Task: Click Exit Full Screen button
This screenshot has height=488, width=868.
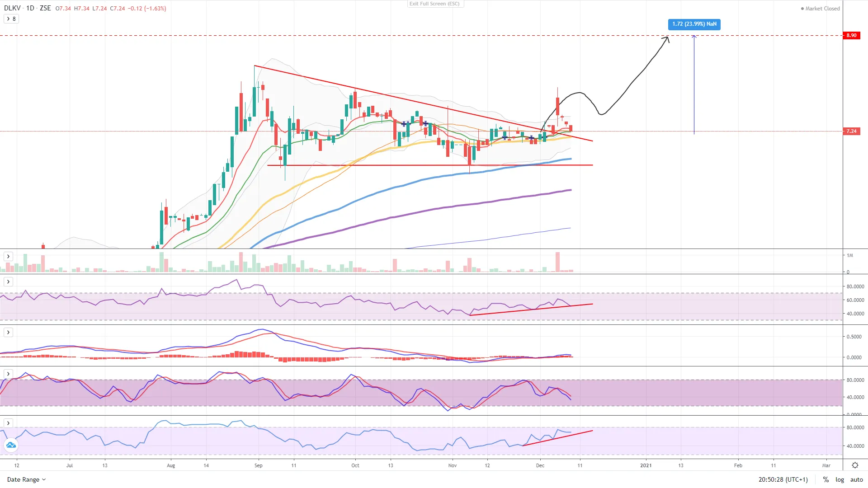Action: 434,4
